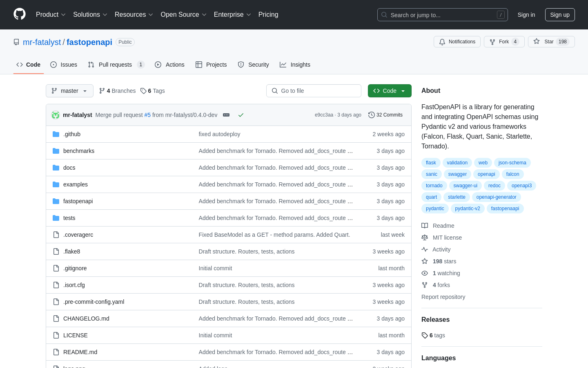Open pull request #5 link
Viewport: 588px width, 368px height.
pyautogui.click(x=147, y=115)
